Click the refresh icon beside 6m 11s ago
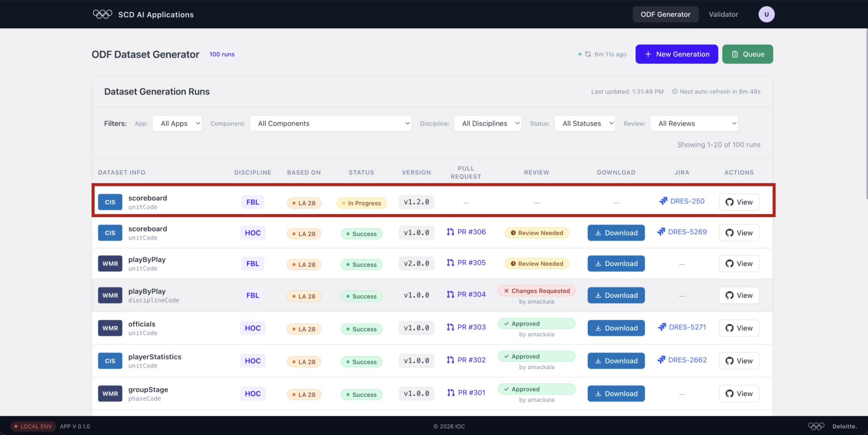Screen dimensions: 868x435 tap(588, 54)
